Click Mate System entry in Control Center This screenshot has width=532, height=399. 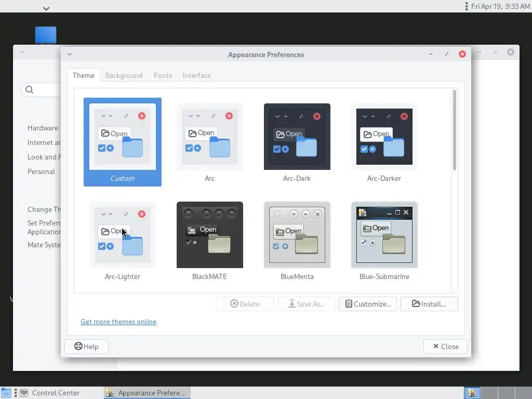click(x=44, y=245)
